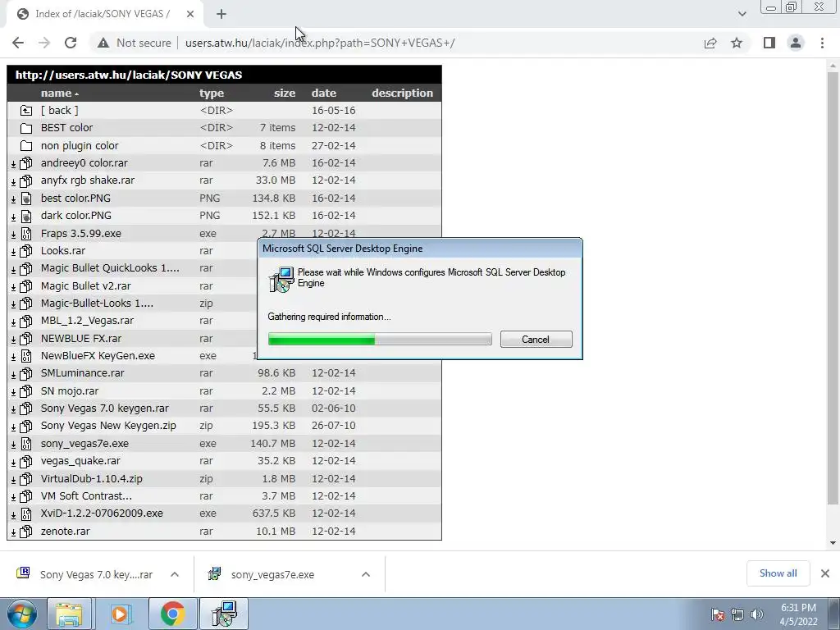Download Sony Vegas New Keygen.zip
The height and width of the screenshot is (630, 840).
coord(108,426)
